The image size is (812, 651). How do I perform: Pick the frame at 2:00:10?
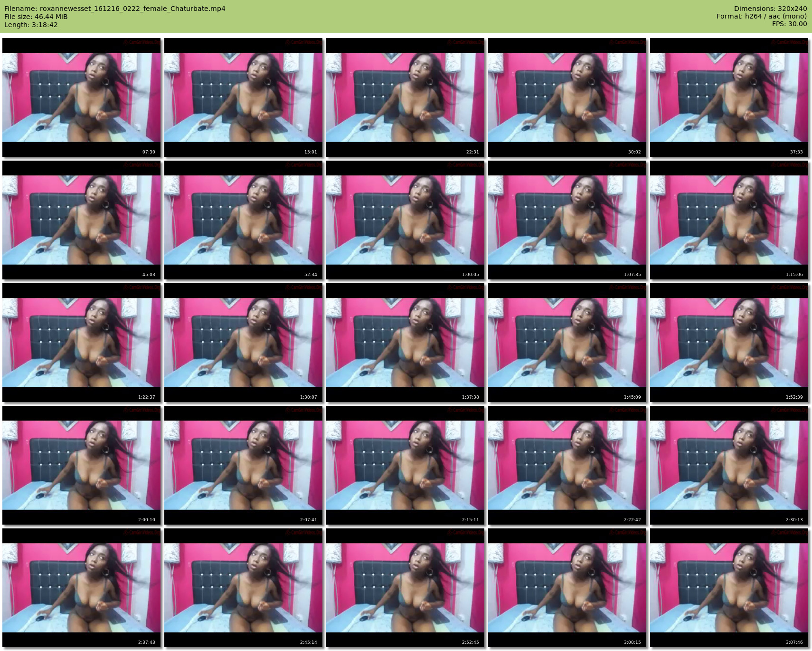click(x=82, y=465)
